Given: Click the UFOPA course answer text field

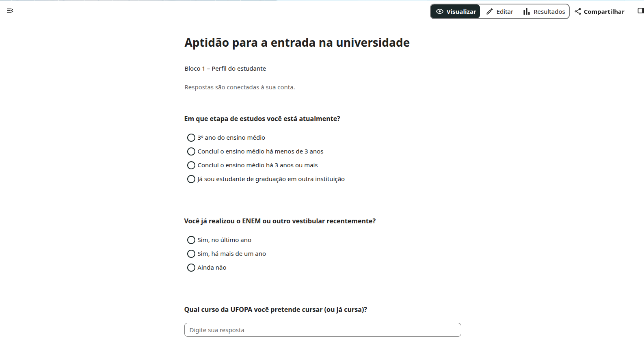Looking at the screenshot, I should pyautogui.click(x=322, y=330).
